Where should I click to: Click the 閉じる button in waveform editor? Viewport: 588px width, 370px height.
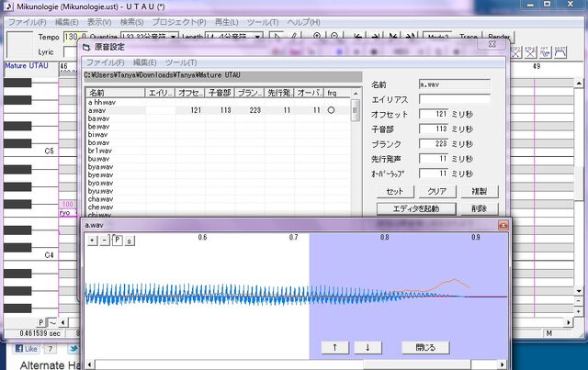[425, 348]
